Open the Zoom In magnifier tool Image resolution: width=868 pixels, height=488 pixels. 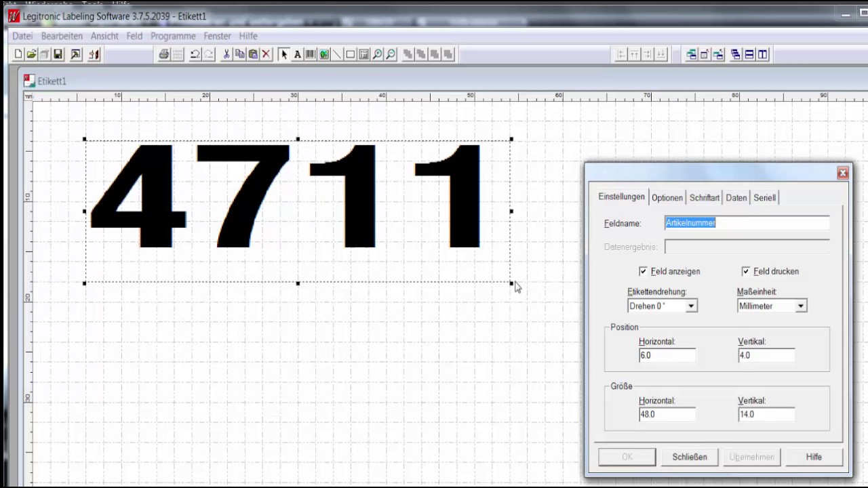[x=377, y=54]
